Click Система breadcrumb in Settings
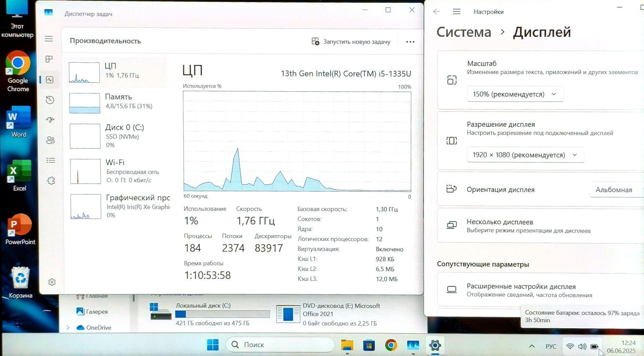 [x=464, y=32]
